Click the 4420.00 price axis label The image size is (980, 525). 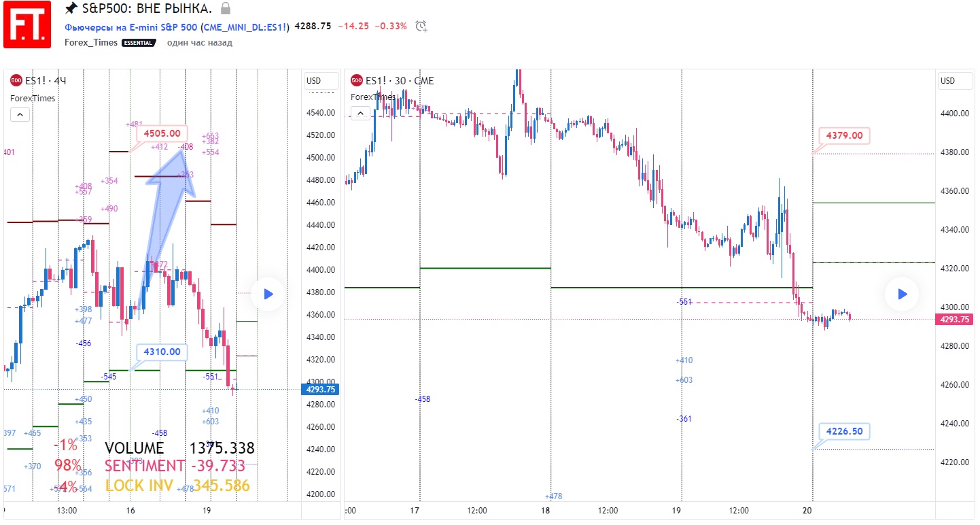321,248
